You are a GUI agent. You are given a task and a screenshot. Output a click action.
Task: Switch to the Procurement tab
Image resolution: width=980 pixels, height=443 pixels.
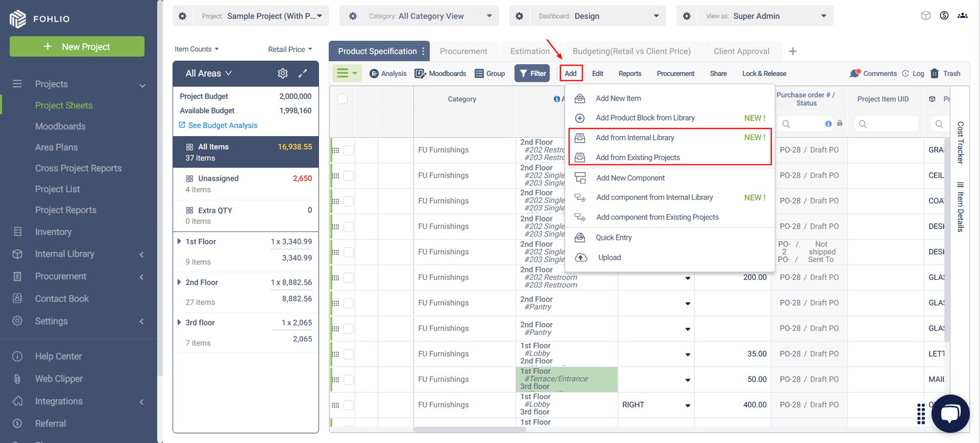click(463, 51)
